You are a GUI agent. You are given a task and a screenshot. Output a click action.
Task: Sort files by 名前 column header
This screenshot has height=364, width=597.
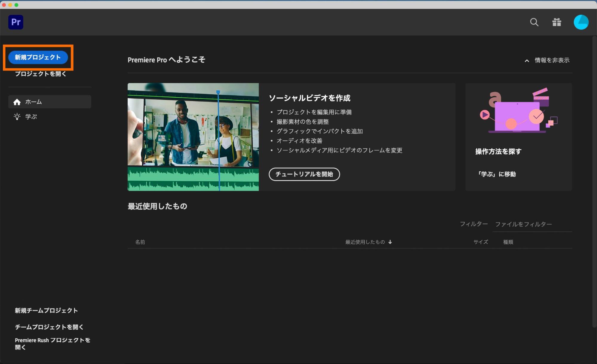[140, 242]
